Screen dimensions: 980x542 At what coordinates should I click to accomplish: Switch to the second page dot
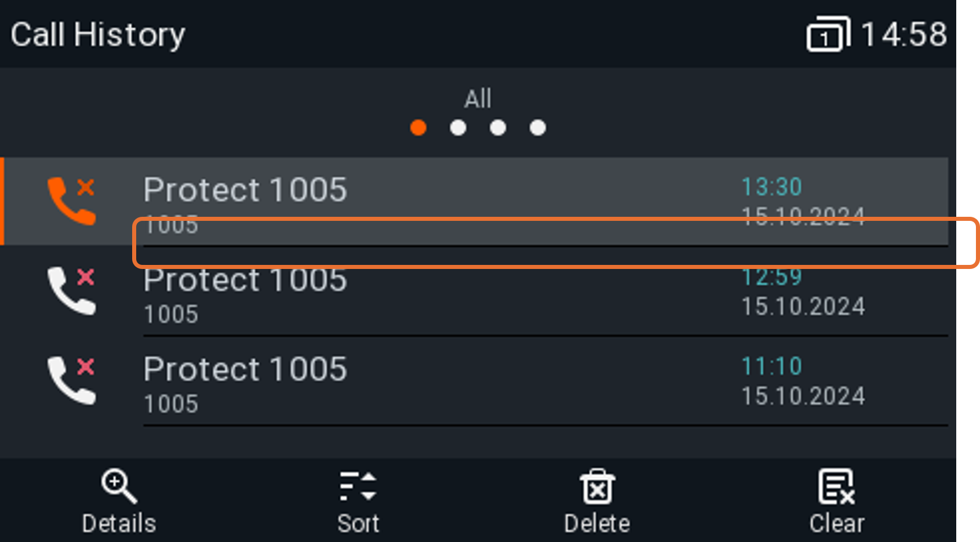(x=458, y=128)
